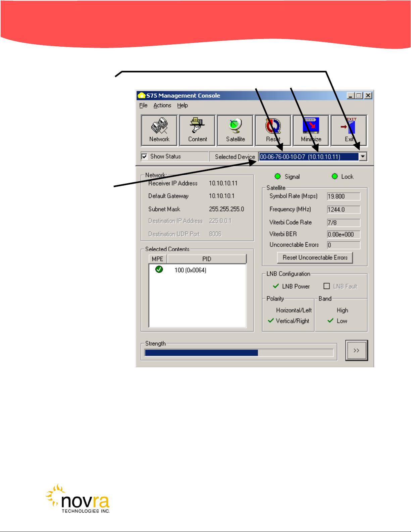The image size is (411, 532).
Task: Click the green Signal indicator light
Action: pos(277,176)
